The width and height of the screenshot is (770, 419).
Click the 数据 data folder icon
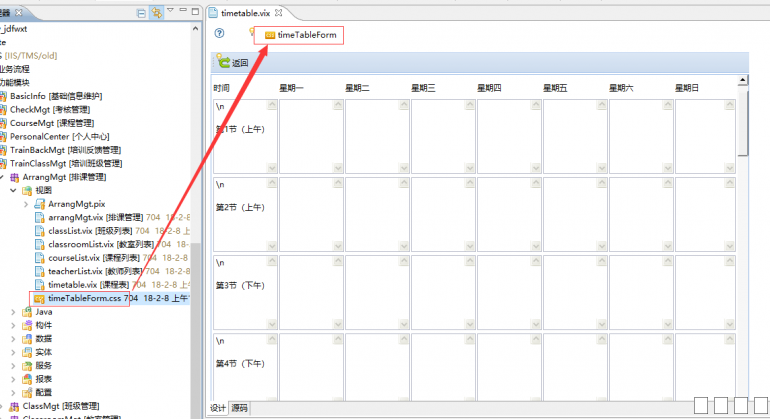27,339
